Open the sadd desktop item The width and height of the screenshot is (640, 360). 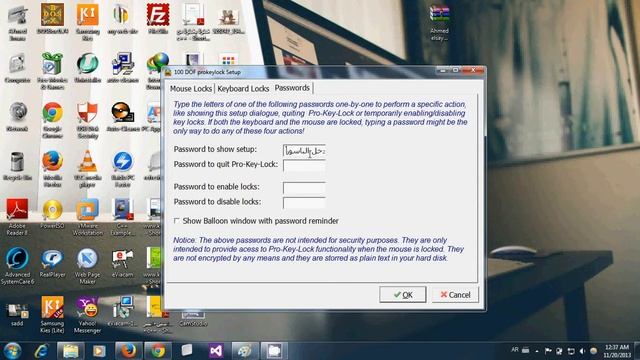tap(17, 314)
